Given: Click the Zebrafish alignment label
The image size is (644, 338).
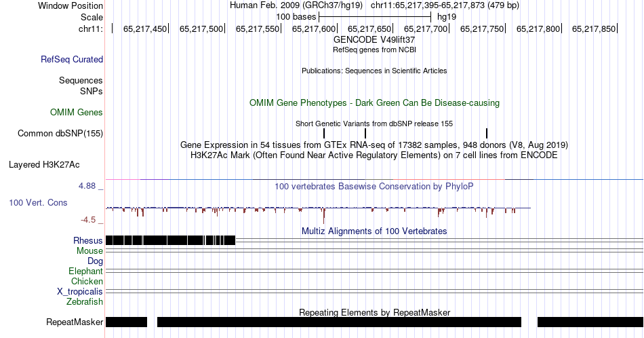Looking at the screenshot, I should 85,301.
